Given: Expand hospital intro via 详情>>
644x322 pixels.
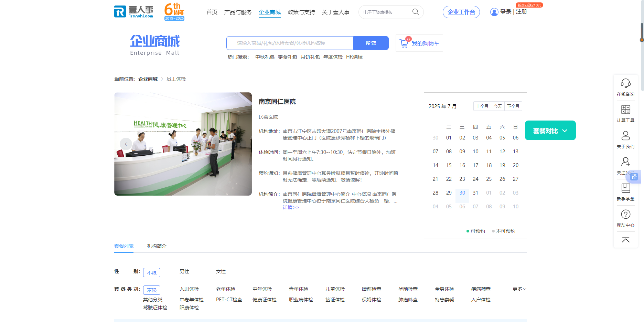Looking at the screenshot, I should point(291,207).
